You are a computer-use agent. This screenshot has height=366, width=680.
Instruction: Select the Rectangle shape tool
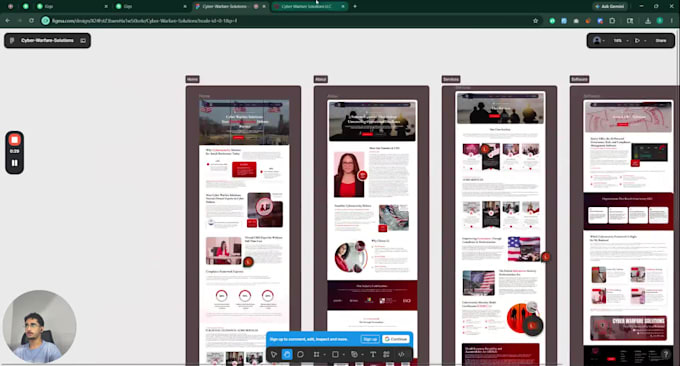coord(335,354)
